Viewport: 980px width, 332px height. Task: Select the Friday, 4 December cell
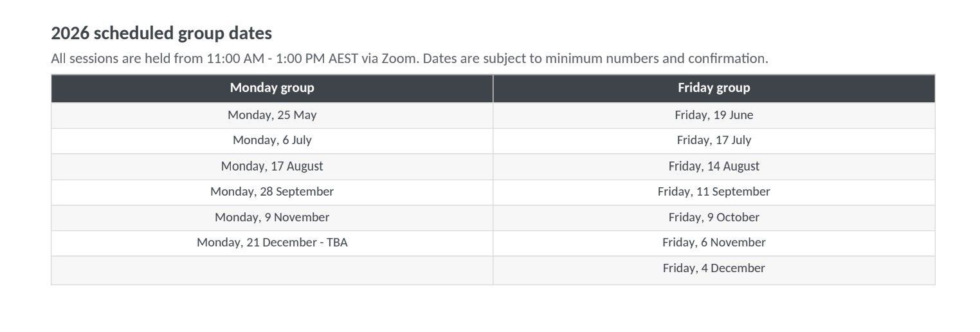point(714,270)
